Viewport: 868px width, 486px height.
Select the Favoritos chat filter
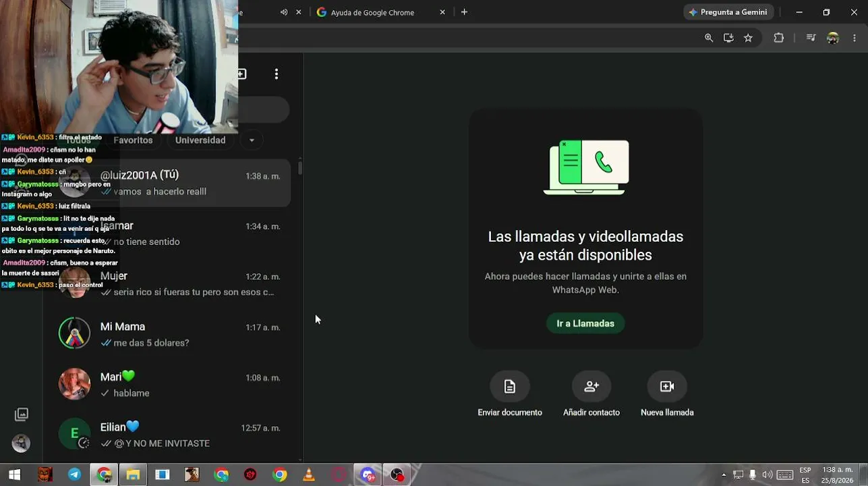(133, 140)
